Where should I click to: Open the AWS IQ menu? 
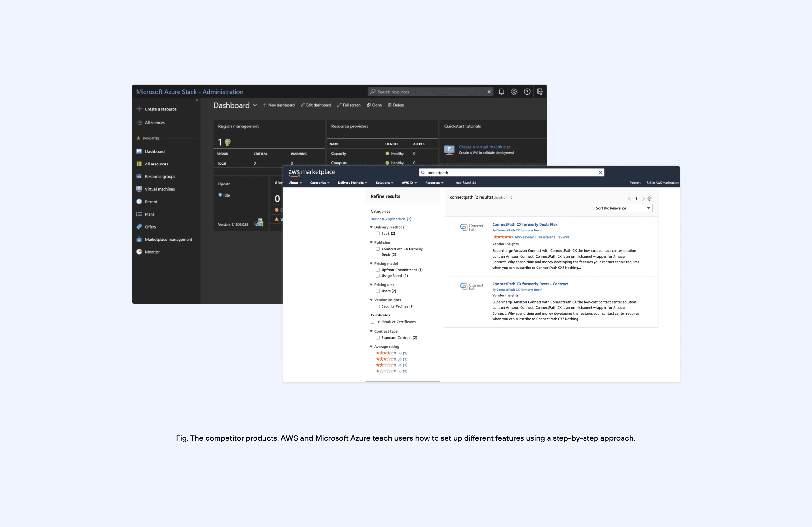pos(409,183)
